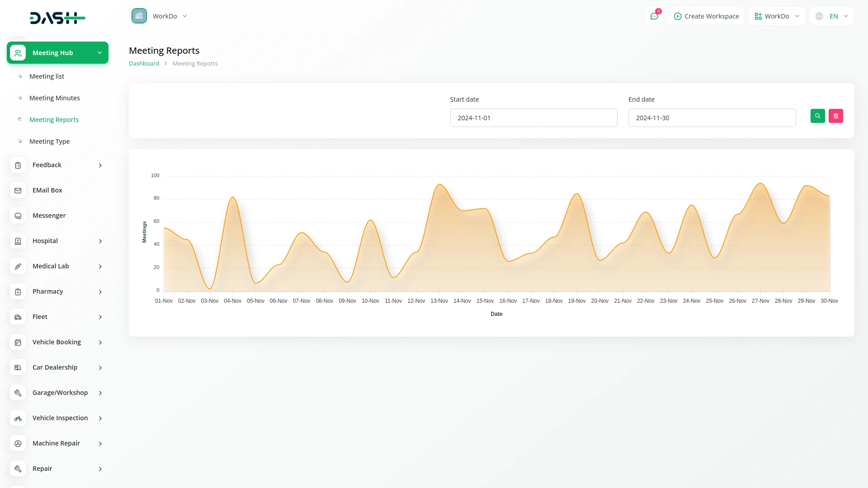Open the WorkDo workspace dropdown at top left

(x=160, y=16)
